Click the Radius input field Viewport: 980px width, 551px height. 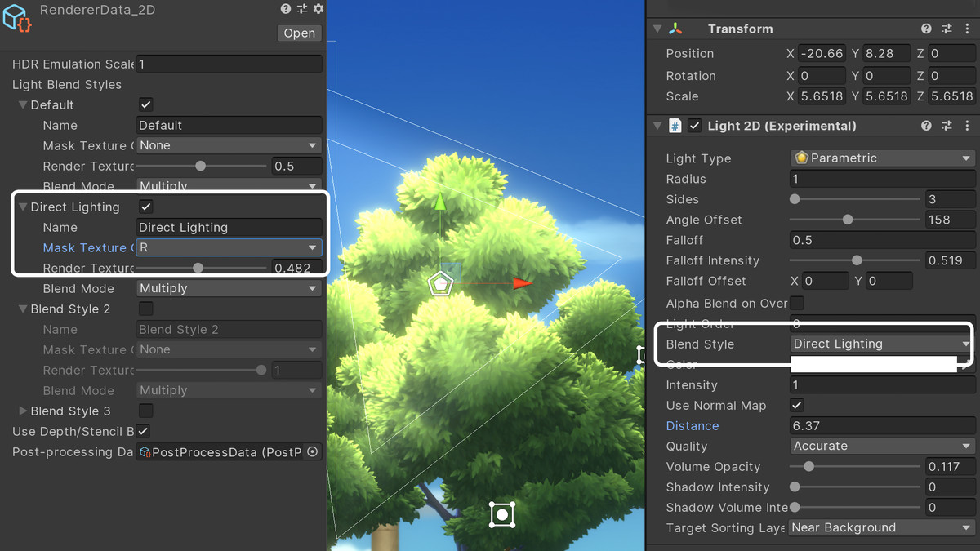[x=883, y=179]
